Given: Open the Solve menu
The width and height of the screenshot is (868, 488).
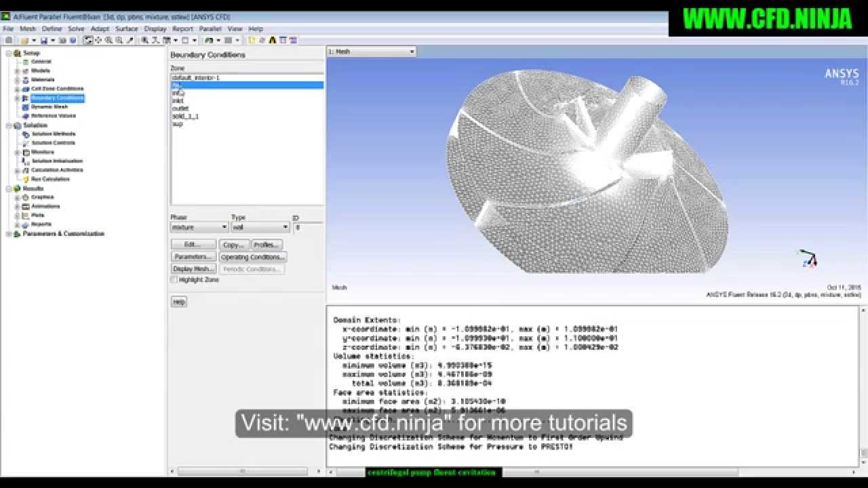Looking at the screenshot, I should [x=76, y=29].
